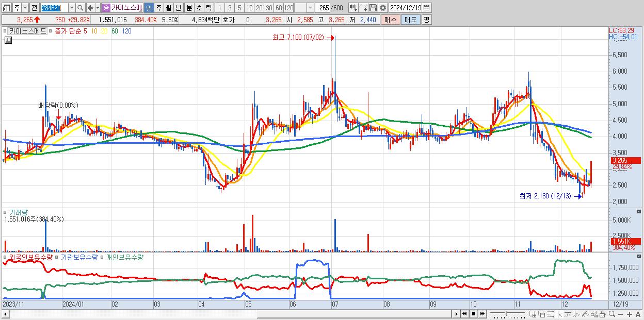Screen dimensions: 644x320
Task: Open the chart settings gear icon
Action: tap(382, 8)
